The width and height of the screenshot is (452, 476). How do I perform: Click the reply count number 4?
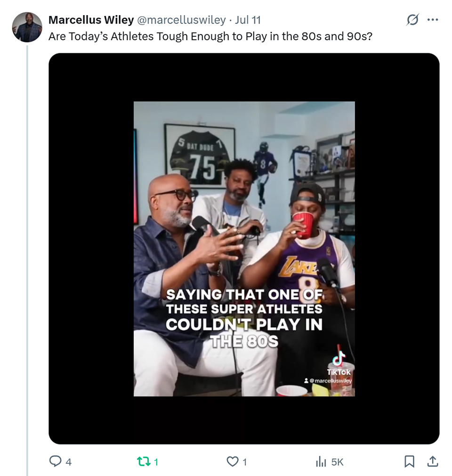pos(69,462)
